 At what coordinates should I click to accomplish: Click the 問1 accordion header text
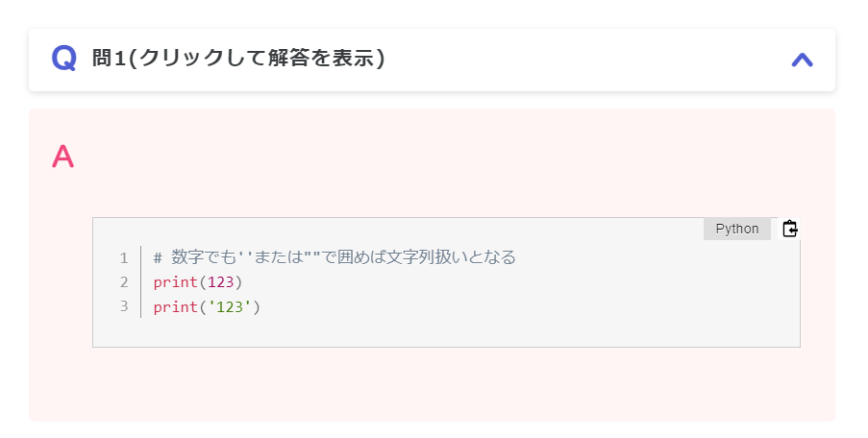point(238,58)
